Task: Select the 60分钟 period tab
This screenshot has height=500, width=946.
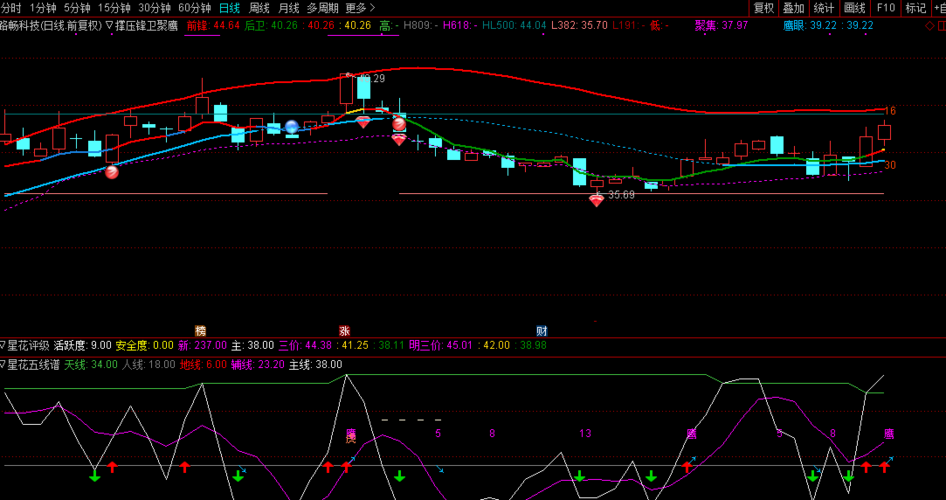Action: pyautogui.click(x=194, y=8)
